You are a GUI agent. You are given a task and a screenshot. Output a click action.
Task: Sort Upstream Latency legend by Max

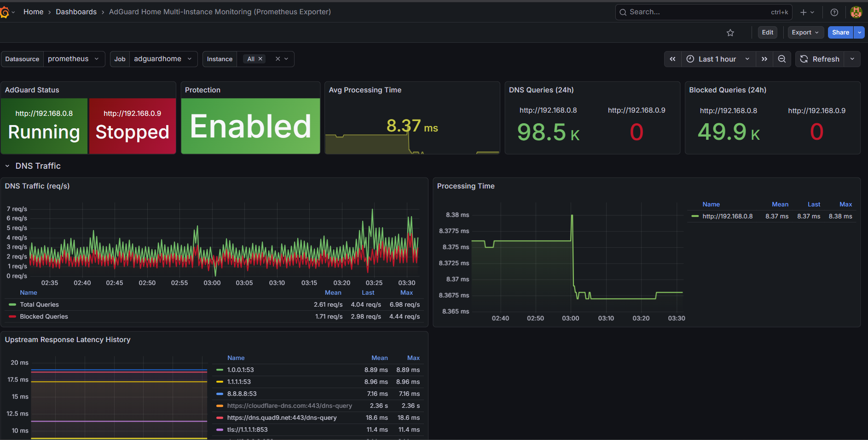click(x=413, y=358)
